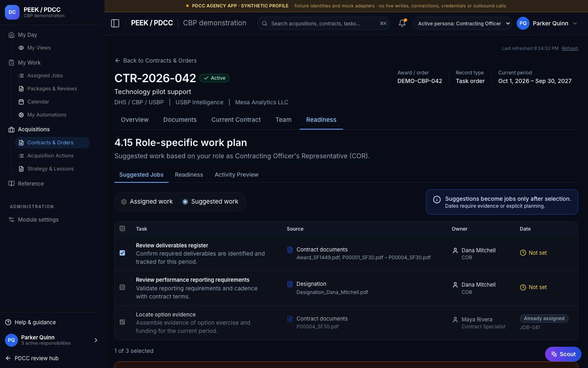The image size is (588, 368).
Task: Click the clock icon in Review deliverables row
Action: (x=523, y=253)
